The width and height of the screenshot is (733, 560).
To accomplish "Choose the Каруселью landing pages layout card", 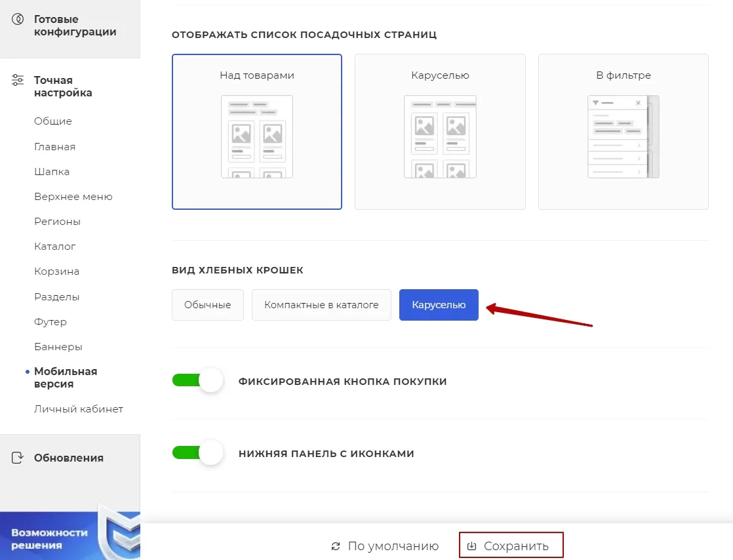I will [x=440, y=132].
